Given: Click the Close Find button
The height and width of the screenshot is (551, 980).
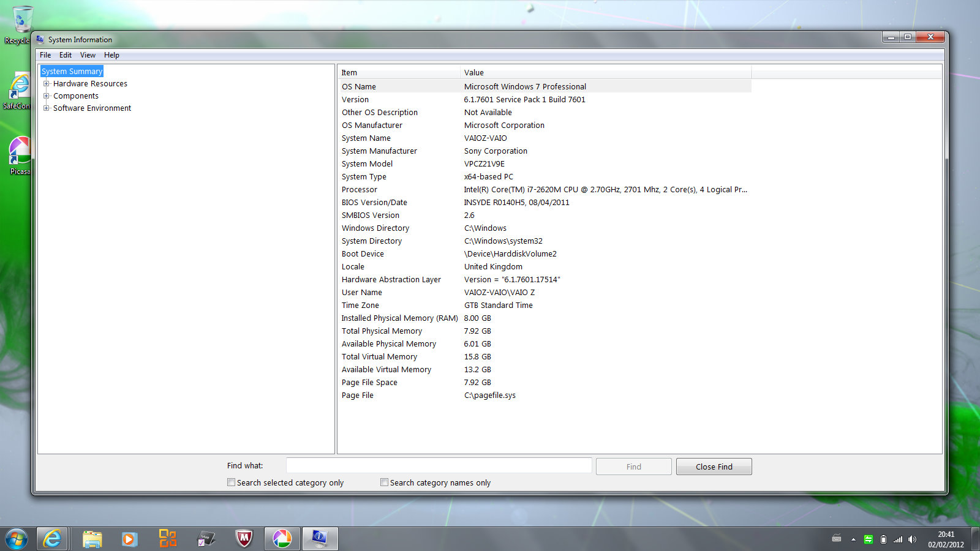Looking at the screenshot, I should 714,467.
